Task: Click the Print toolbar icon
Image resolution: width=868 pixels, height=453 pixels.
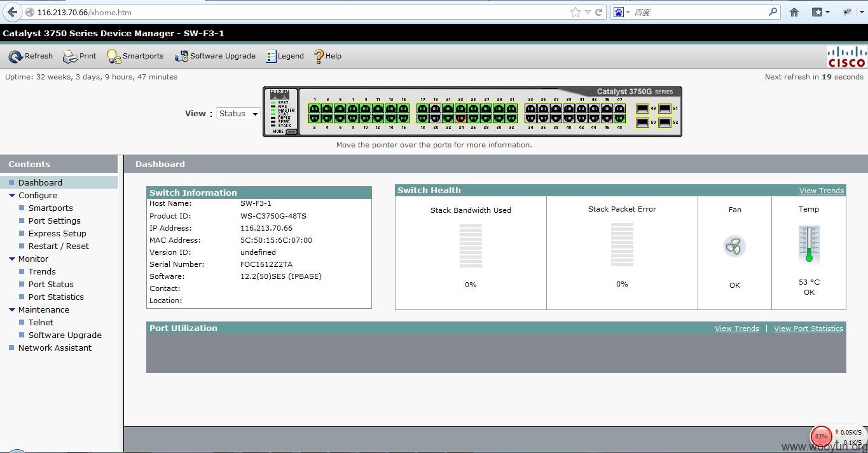Action: [x=70, y=57]
